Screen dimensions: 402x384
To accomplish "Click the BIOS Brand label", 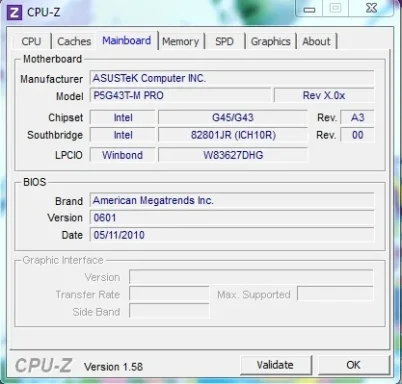I will (69, 201).
